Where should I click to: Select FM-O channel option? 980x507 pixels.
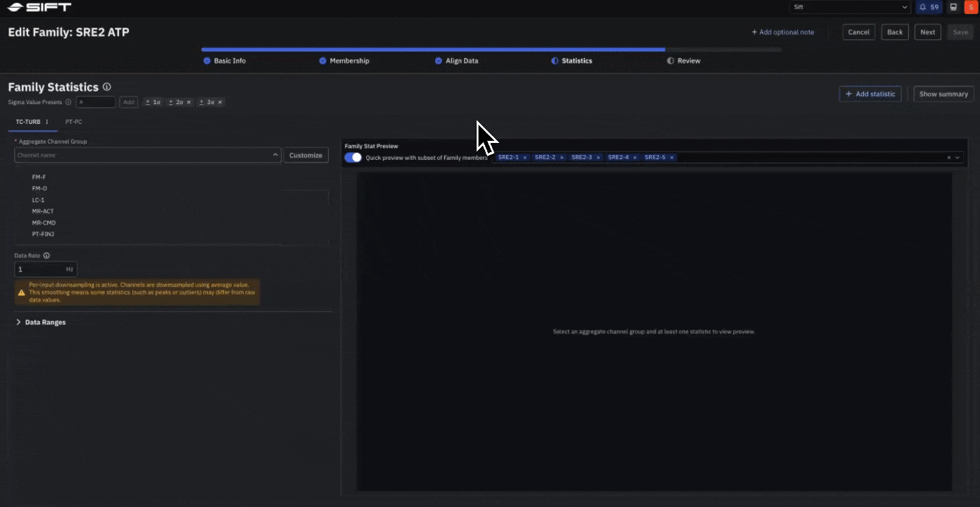click(x=39, y=189)
